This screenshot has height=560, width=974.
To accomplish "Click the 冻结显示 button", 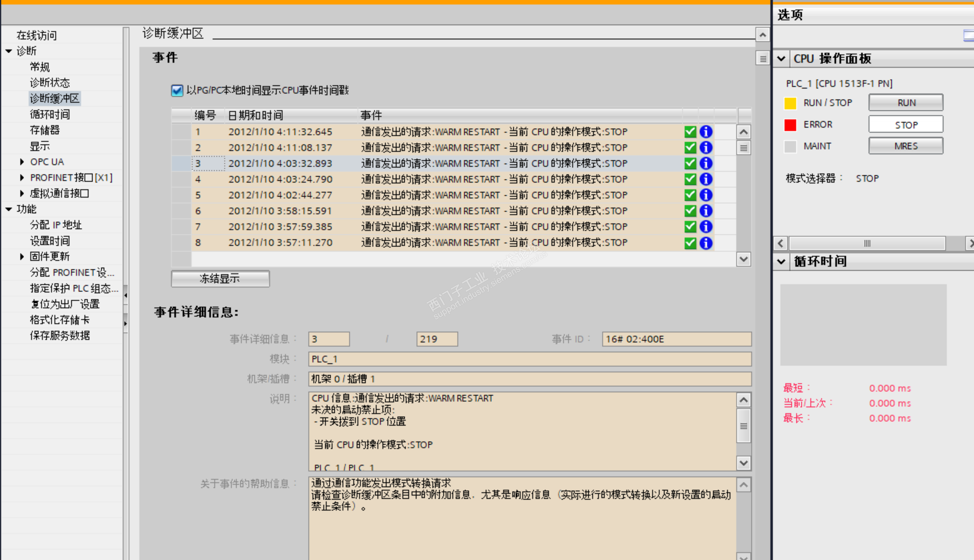I will point(220,278).
